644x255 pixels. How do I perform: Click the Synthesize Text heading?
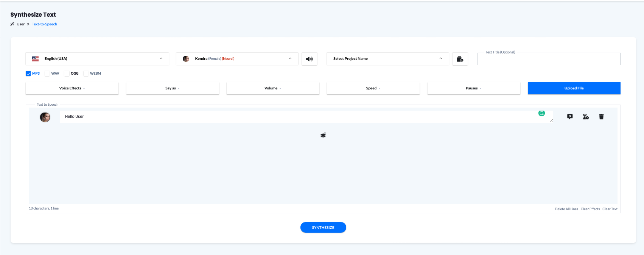(33, 14)
